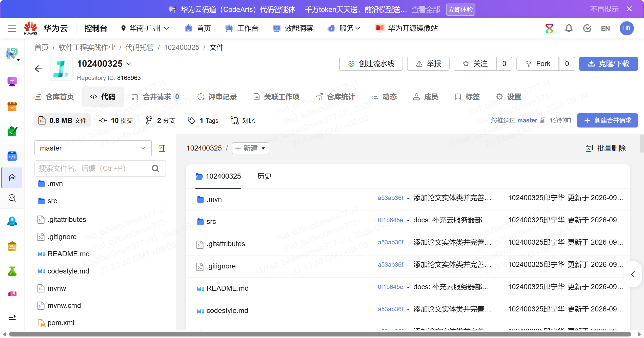Expand the 102400325 repository name dropdown
The height and width of the screenshot is (338, 644).
coord(129,64)
